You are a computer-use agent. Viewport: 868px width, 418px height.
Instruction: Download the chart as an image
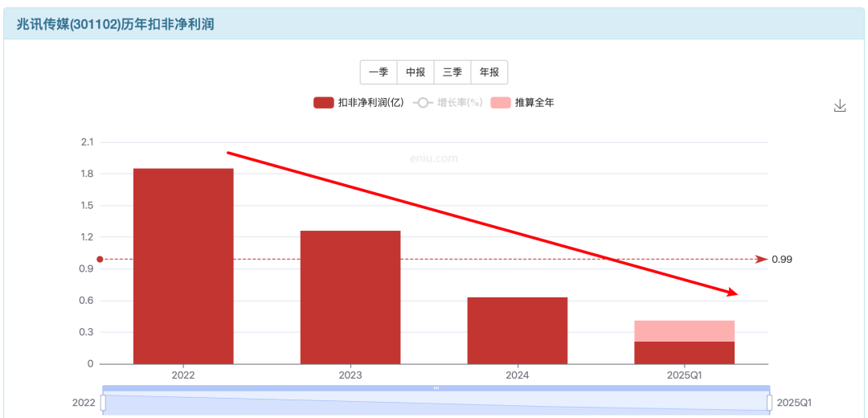[x=840, y=106]
